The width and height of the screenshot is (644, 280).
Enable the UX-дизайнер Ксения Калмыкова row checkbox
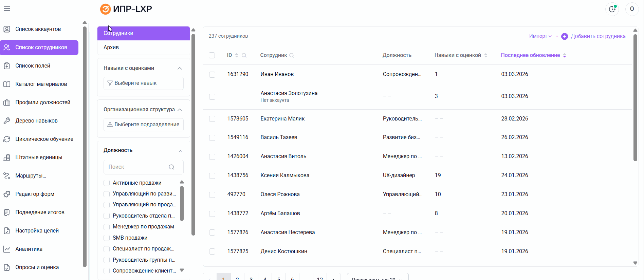pos(212,176)
